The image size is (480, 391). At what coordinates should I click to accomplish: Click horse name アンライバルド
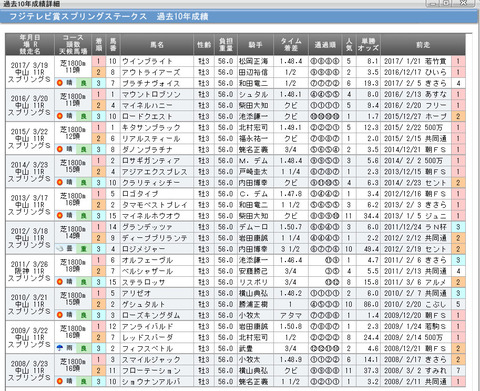(x=147, y=326)
